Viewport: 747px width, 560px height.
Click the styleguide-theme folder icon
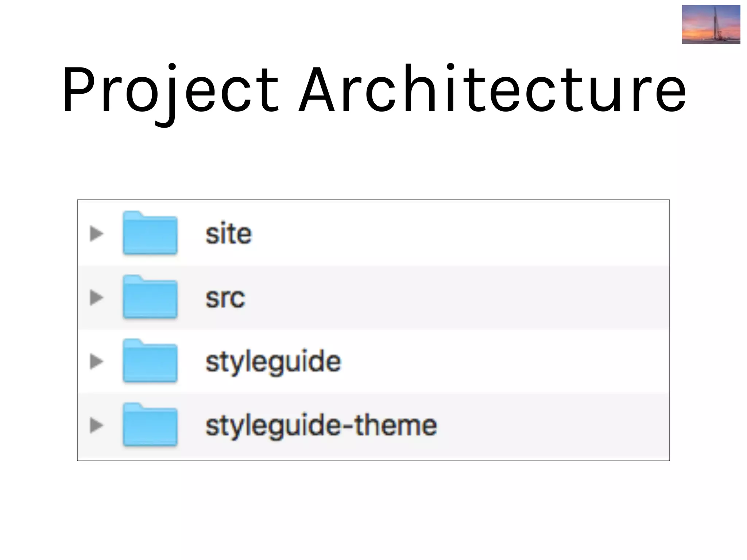[x=150, y=425]
